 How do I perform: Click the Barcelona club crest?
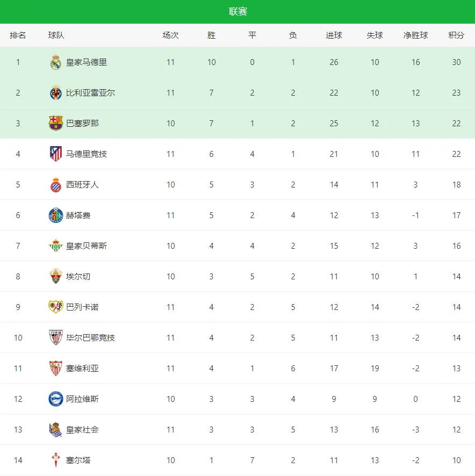[56, 124]
